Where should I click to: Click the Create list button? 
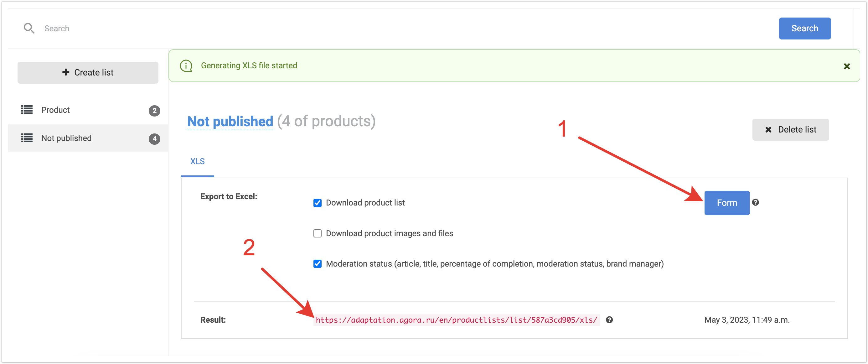(x=88, y=72)
